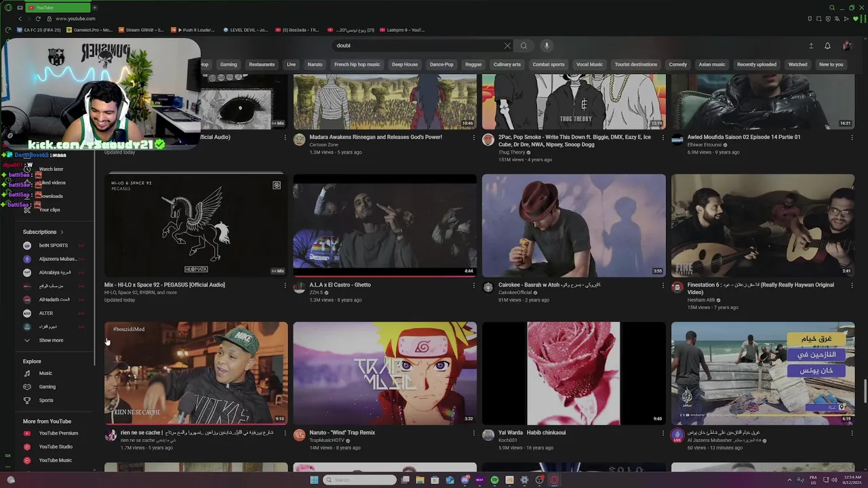Switch to the YouTube browser tab
The height and width of the screenshot is (488, 868).
tap(58, 7)
